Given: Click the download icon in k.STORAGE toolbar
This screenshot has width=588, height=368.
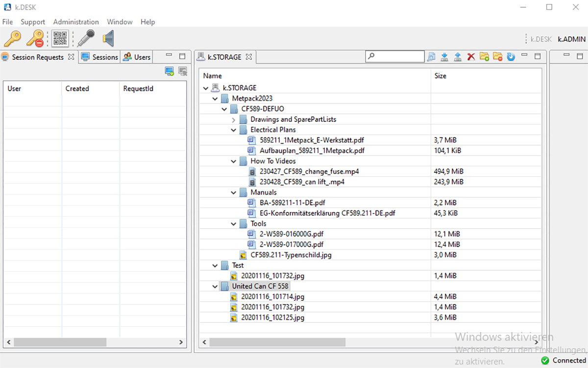Looking at the screenshot, I should point(444,57).
